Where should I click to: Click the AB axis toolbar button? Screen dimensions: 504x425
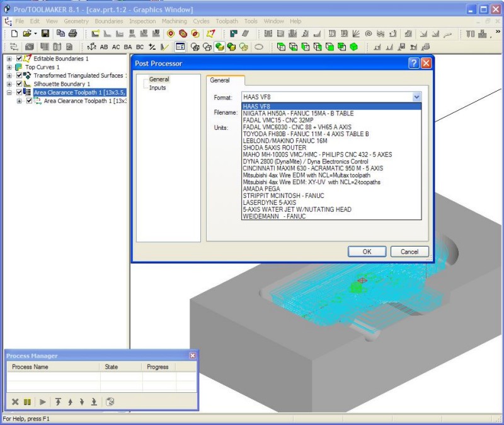(x=104, y=47)
